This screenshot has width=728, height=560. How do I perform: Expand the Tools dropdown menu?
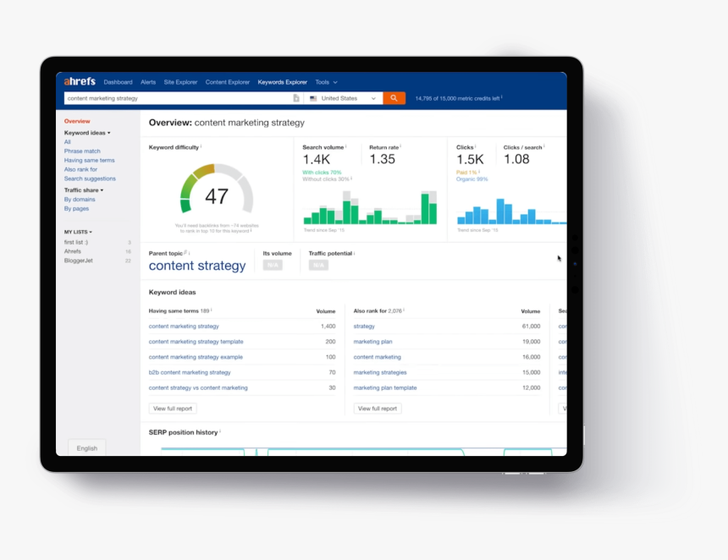(x=326, y=82)
